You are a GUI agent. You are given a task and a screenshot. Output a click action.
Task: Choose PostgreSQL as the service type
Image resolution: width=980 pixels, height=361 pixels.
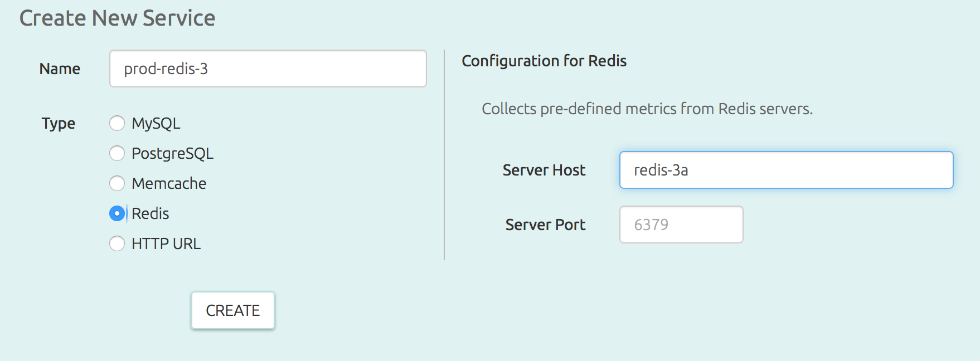point(117,153)
